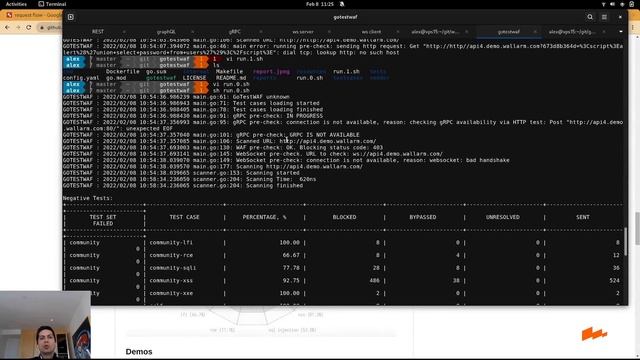Click 'Makefile' in the ls output
This screenshot has height=360, width=640.
click(x=229, y=71)
